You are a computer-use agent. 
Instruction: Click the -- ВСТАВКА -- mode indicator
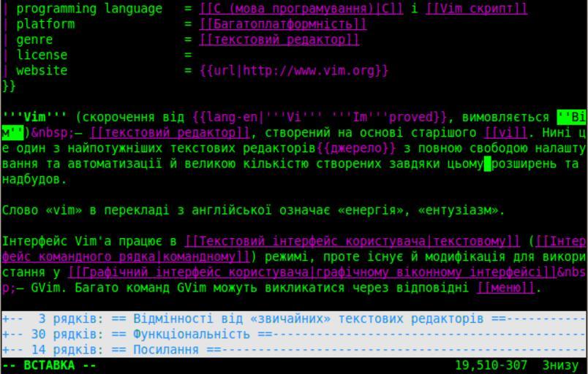tap(49, 365)
